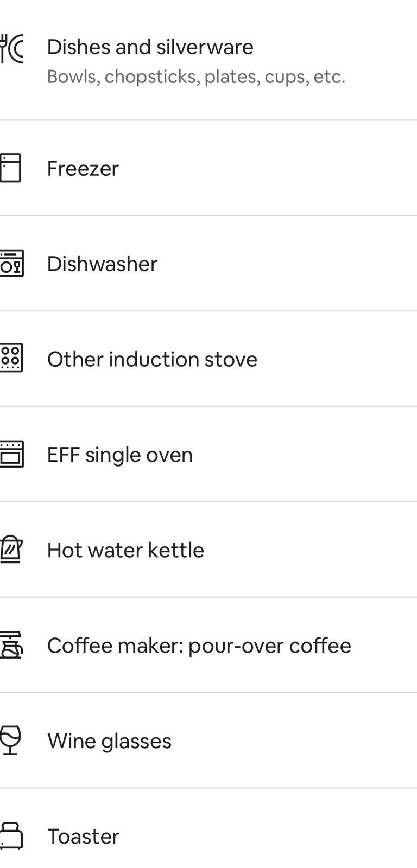This screenshot has height=868, width=417.
Task: Open the Dishes and silverware title
Action: coord(150,47)
